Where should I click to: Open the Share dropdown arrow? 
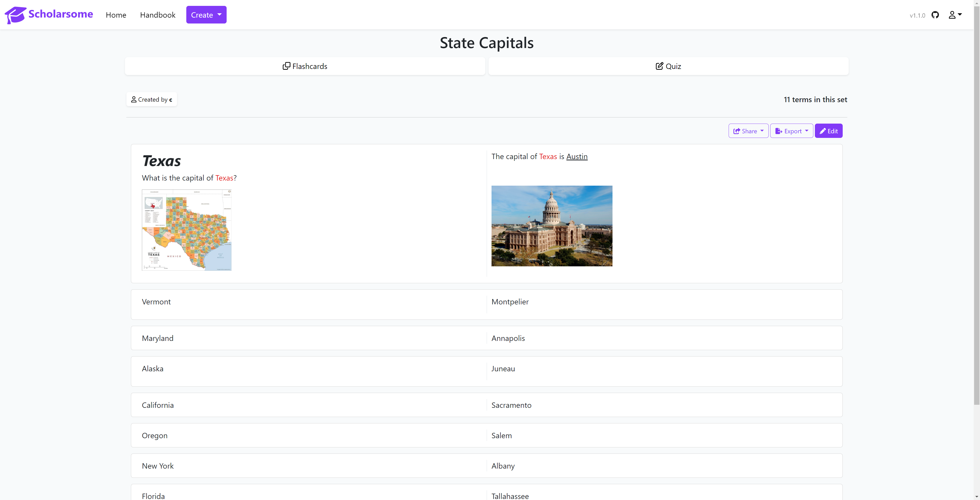click(x=762, y=130)
